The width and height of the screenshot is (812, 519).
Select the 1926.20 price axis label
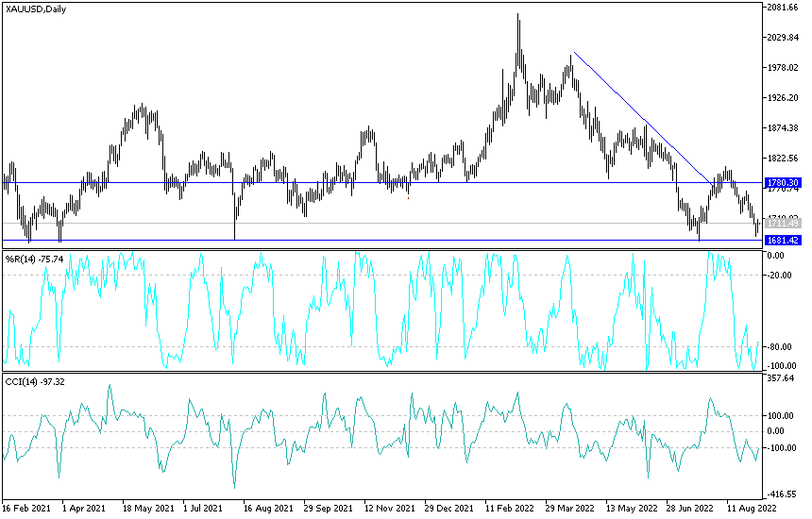coord(783,97)
